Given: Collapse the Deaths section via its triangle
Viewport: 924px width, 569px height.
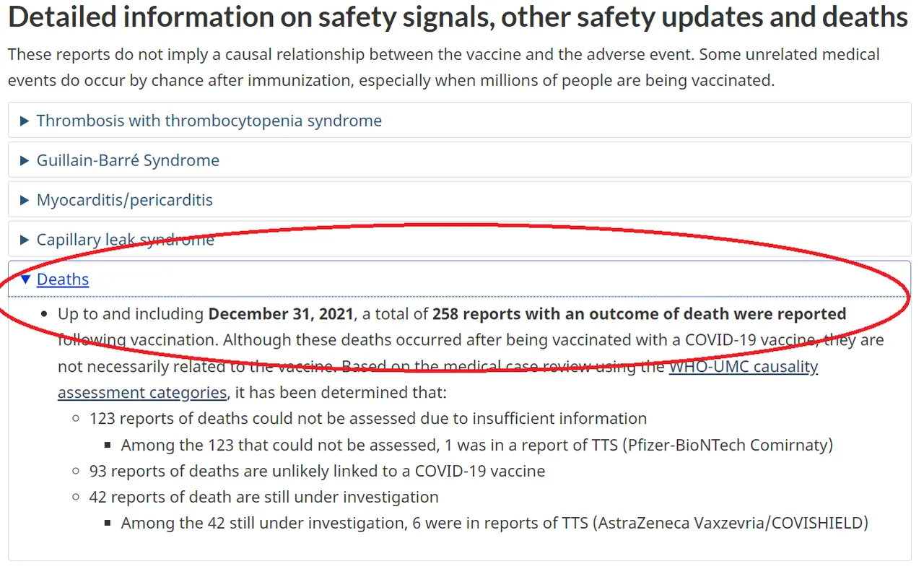Looking at the screenshot, I should (x=25, y=279).
